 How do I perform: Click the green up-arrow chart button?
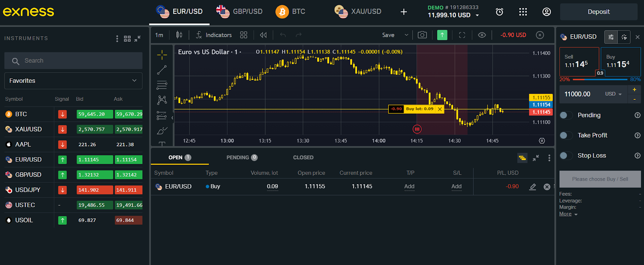(442, 35)
